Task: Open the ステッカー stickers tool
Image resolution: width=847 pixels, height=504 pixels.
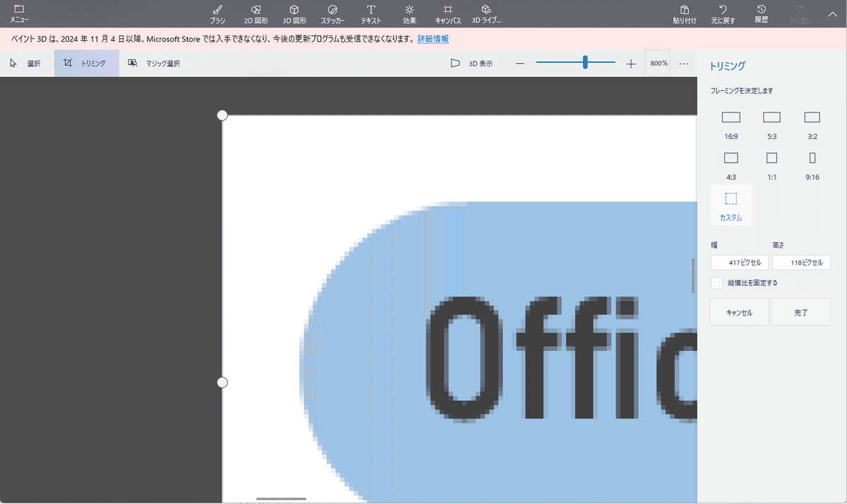Action: pyautogui.click(x=332, y=13)
